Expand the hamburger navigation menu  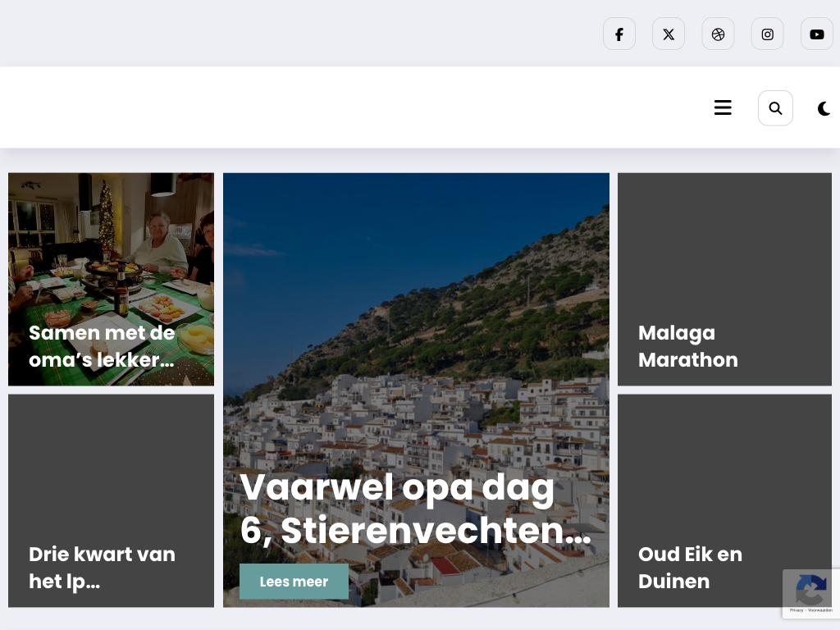[x=723, y=108]
